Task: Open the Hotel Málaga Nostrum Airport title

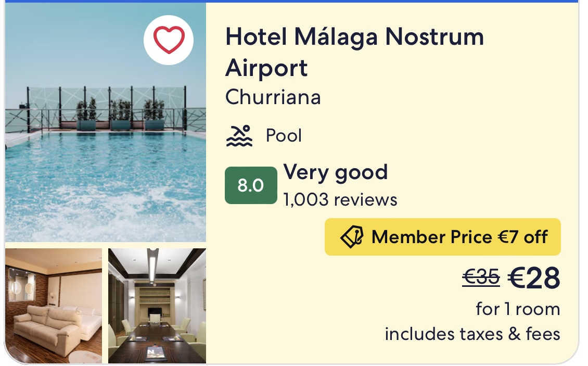Action: (x=354, y=52)
